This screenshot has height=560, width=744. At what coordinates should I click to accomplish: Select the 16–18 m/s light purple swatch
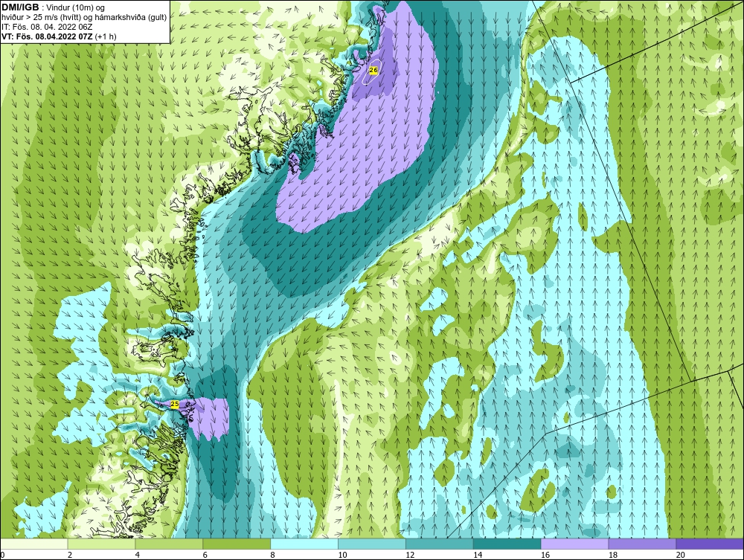coord(574,544)
